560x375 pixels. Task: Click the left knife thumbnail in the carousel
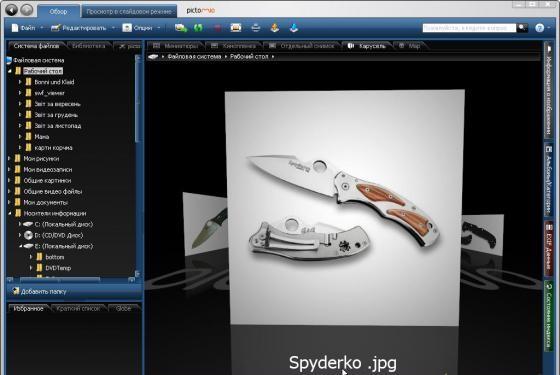[205, 223]
